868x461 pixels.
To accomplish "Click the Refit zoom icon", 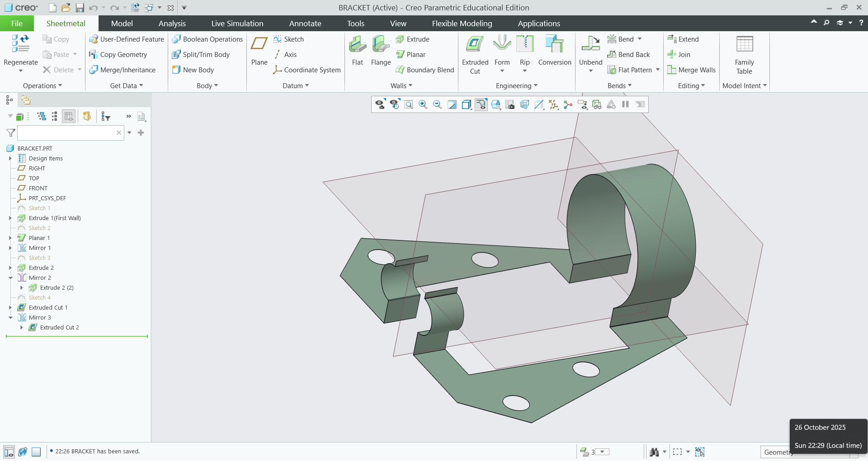I will click(409, 104).
